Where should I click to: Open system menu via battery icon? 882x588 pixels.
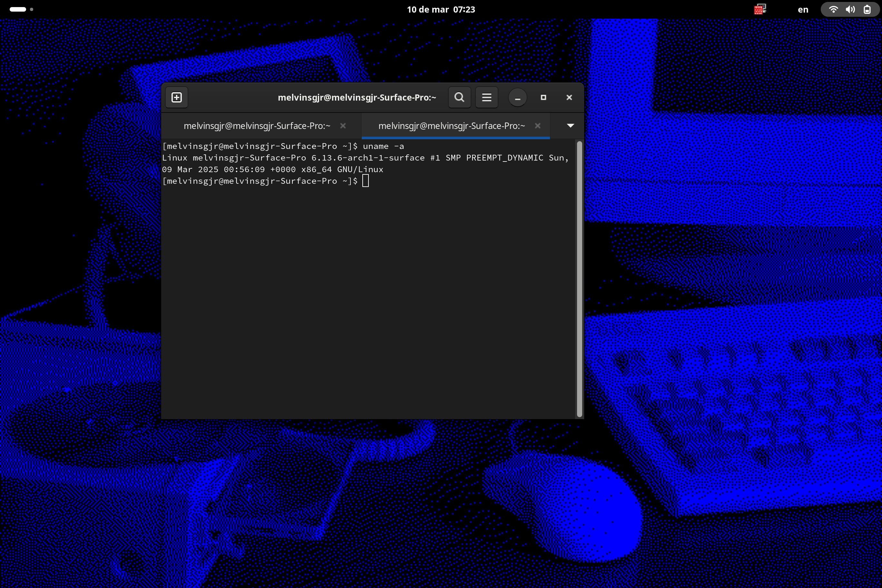tap(867, 9)
